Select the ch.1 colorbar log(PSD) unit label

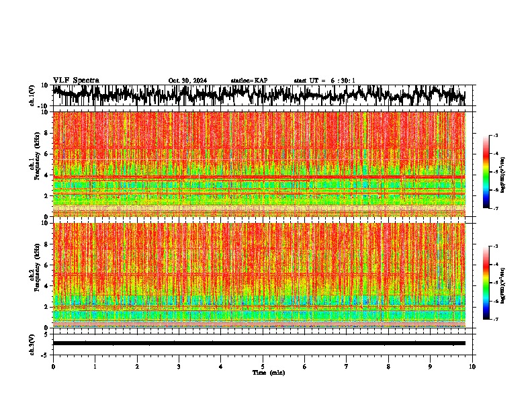click(502, 175)
